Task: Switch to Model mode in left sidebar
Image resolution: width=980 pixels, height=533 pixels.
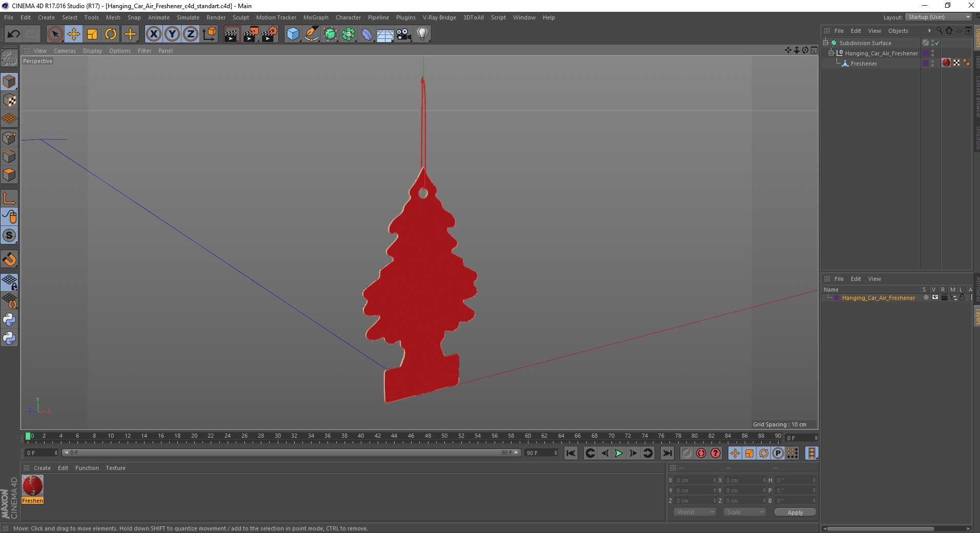Action: tap(9, 82)
